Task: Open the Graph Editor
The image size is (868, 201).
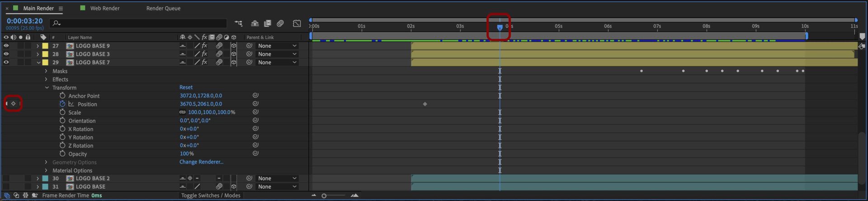Action: click(297, 23)
